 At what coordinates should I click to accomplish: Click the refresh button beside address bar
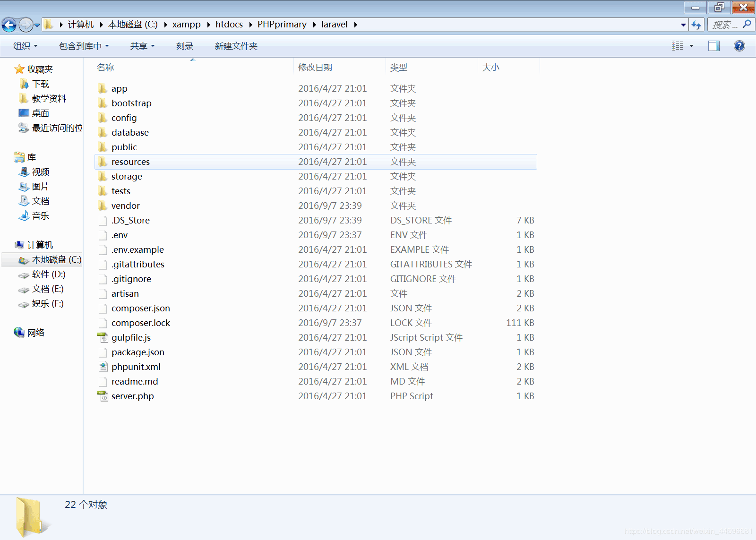[696, 25]
